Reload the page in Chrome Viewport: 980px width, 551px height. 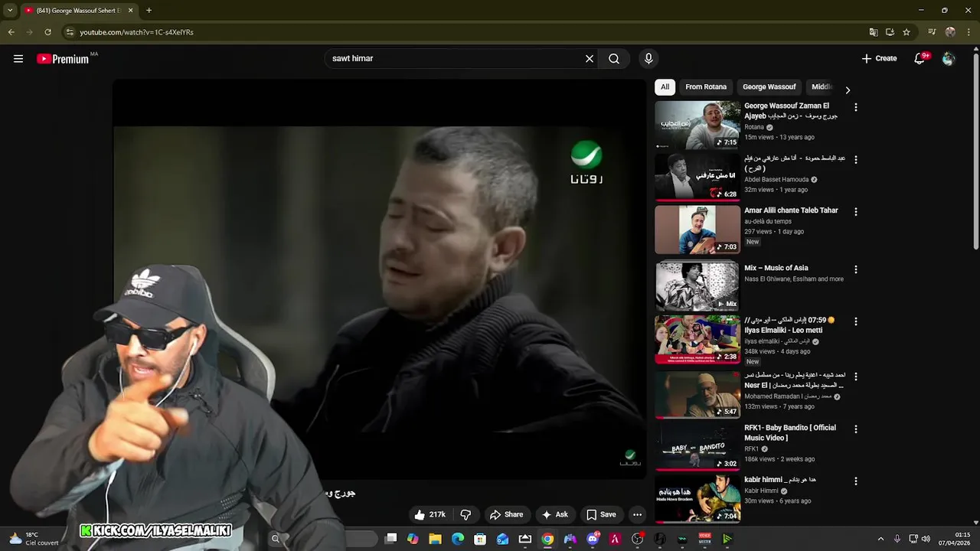pyautogui.click(x=47, y=32)
